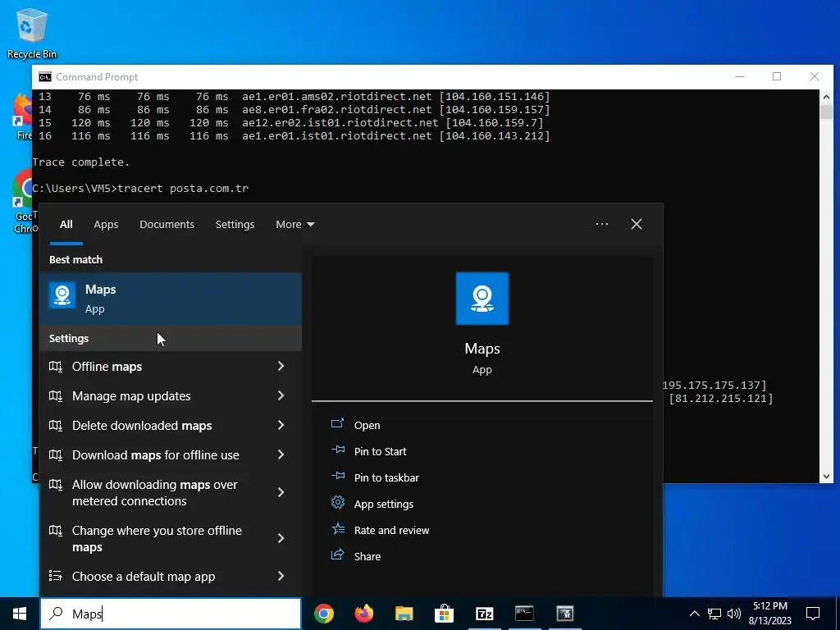Show hidden system tray icons

(694, 614)
